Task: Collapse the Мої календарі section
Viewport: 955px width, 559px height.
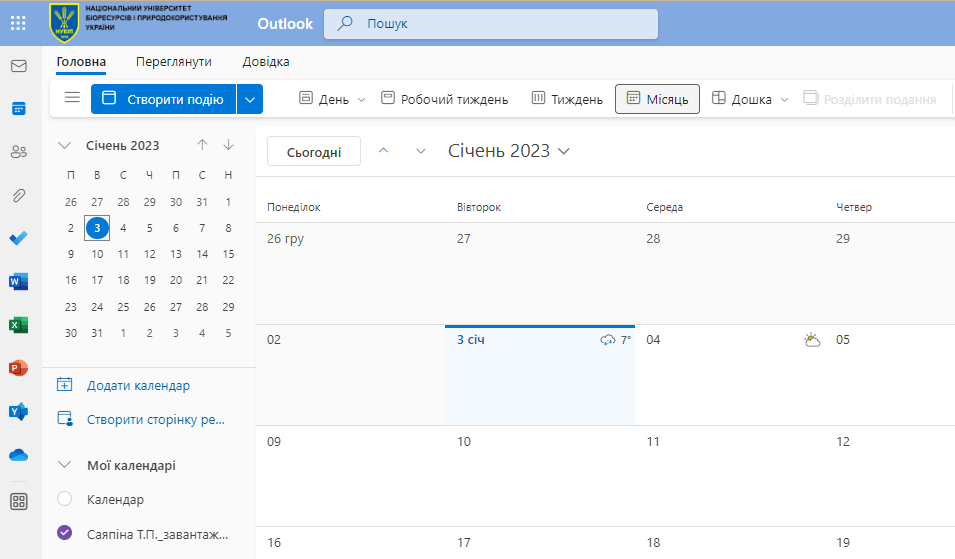Action: tap(65, 465)
